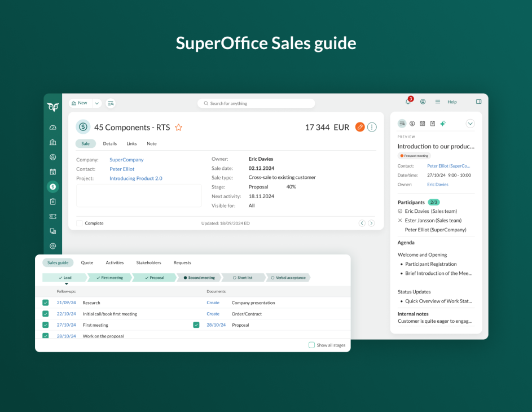The image size is (532, 412).
Task: Click Create next to Company presentation
Action: tap(213, 303)
